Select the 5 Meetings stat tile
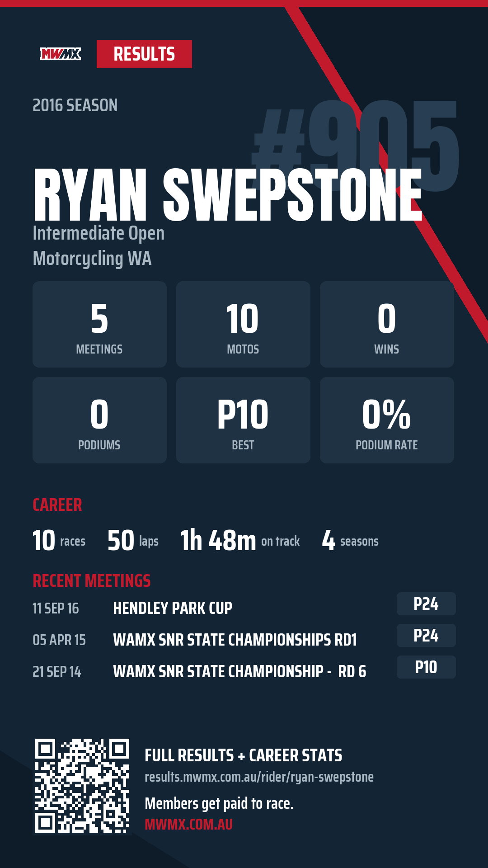This screenshot has height=868, width=488. click(99, 324)
